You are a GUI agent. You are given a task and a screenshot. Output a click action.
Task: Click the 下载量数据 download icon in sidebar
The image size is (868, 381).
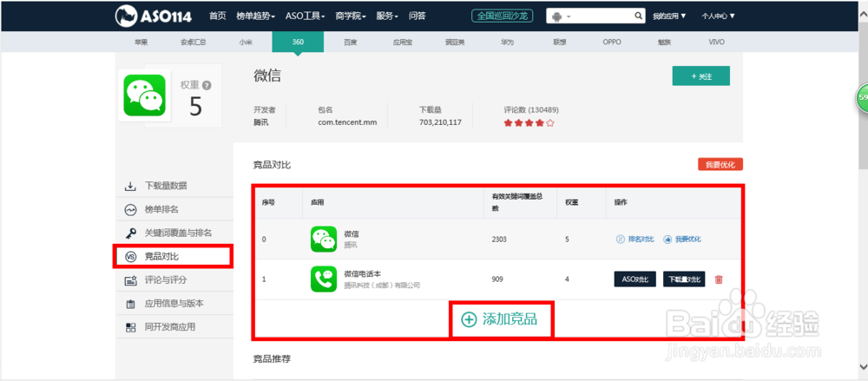[x=130, y=186]
